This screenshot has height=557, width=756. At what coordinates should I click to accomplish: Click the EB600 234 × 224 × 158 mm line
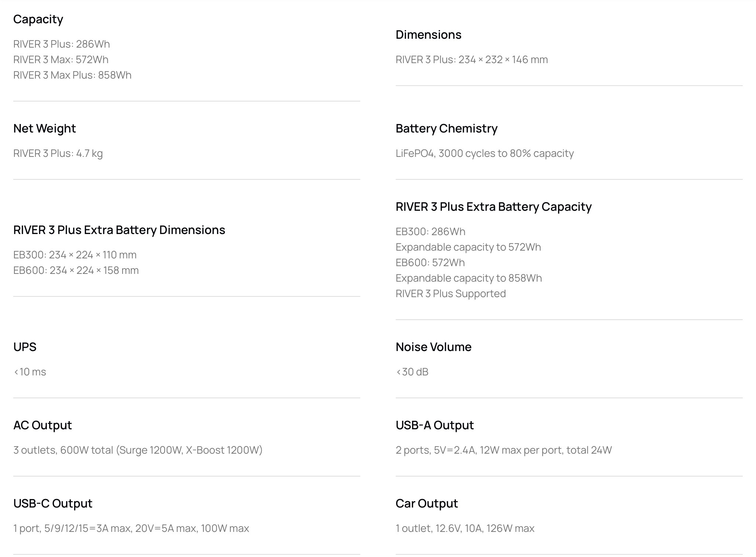tap(76, 270)
